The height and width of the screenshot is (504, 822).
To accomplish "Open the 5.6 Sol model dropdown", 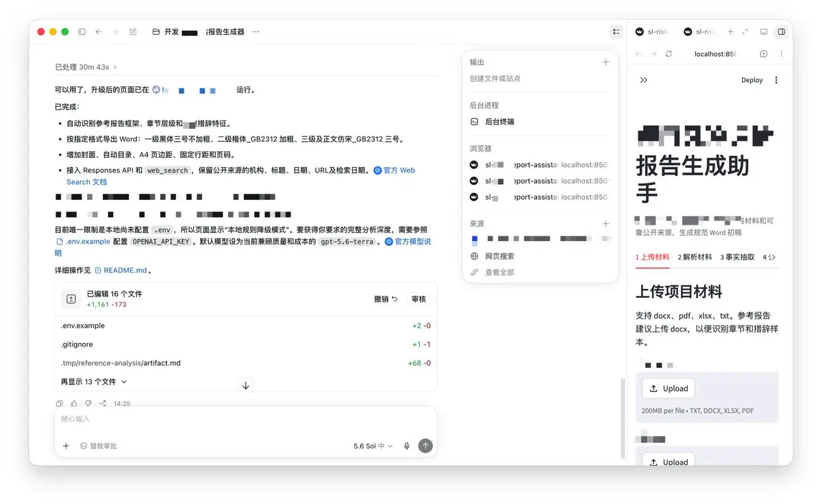I will coord(373,446).
